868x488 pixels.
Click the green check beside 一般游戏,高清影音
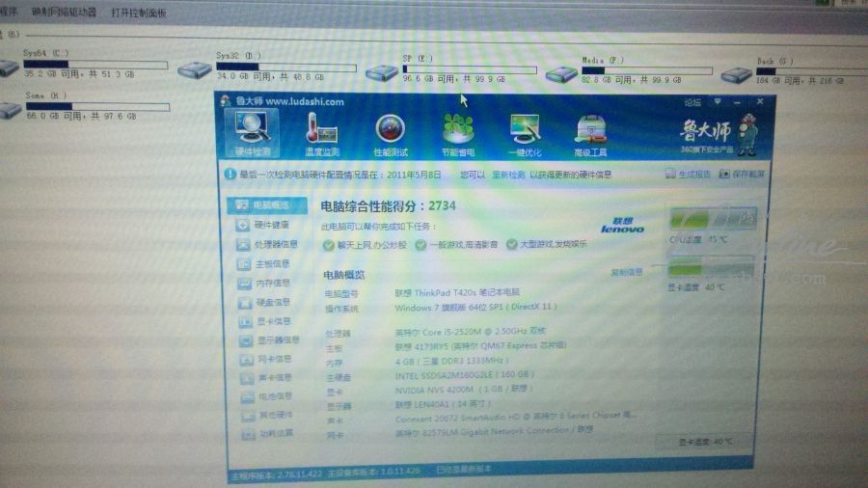(420, 245)
